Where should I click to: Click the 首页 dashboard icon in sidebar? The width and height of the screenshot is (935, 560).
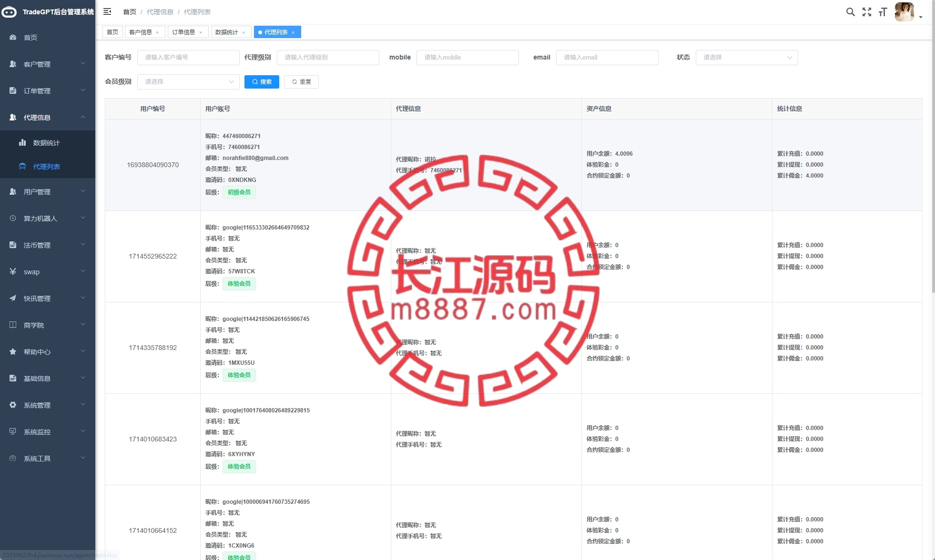[13, 37]
